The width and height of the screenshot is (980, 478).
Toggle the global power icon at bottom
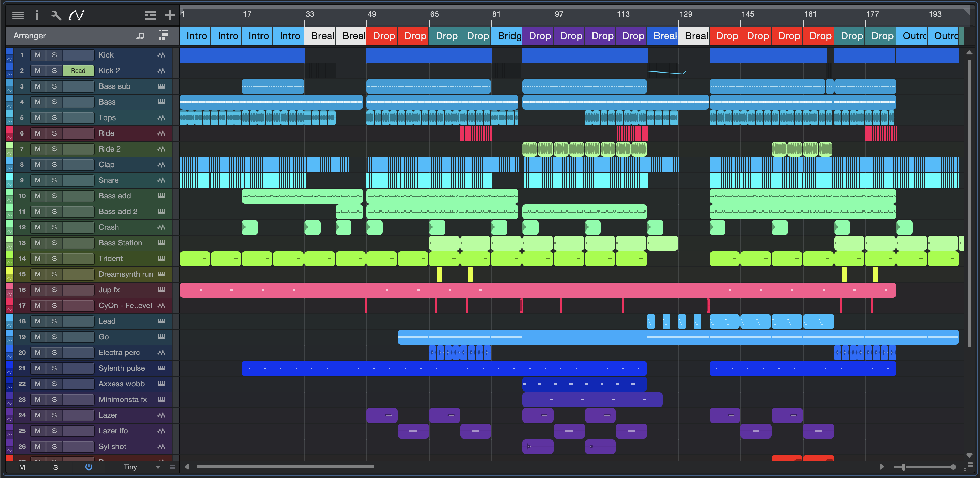coord(89,467)
